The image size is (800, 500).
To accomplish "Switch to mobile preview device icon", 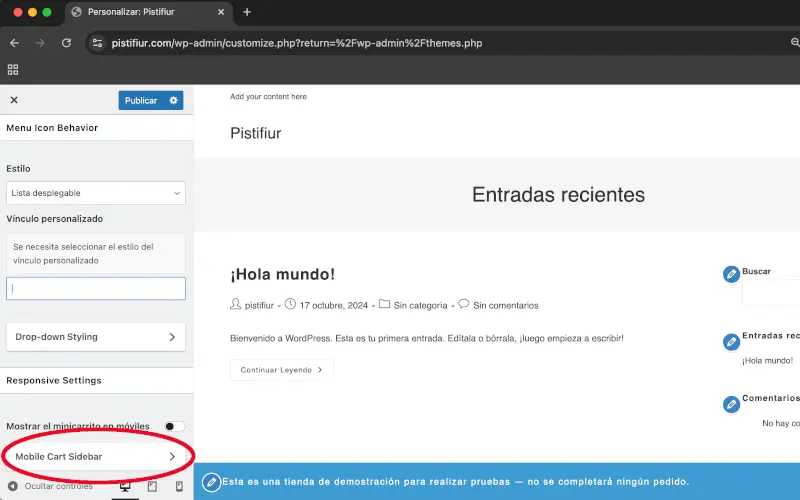I will [179, 487].
